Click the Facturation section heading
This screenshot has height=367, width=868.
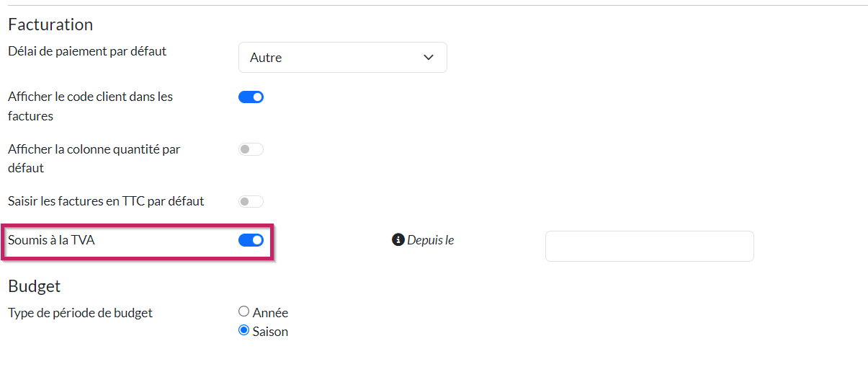click(x=50, y=25)
